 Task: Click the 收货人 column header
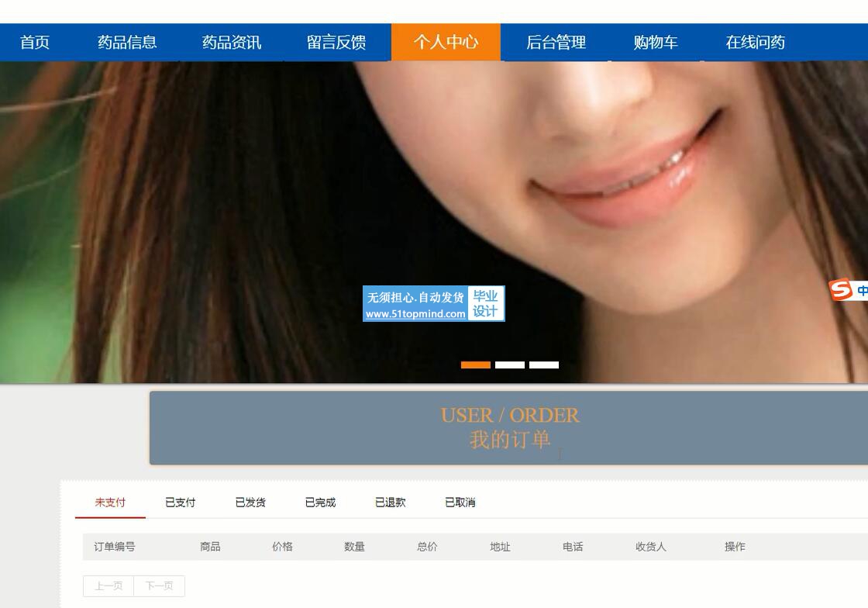(x=651, y=547)
